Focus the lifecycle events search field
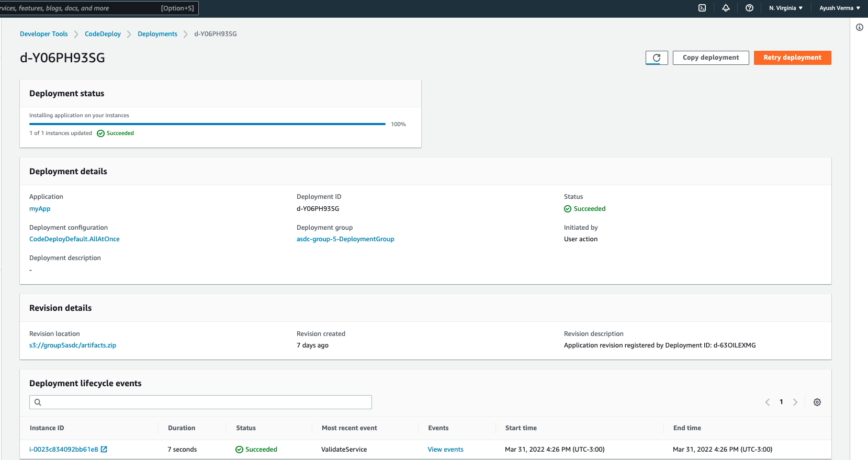The image size is (868, 460). 200,402
